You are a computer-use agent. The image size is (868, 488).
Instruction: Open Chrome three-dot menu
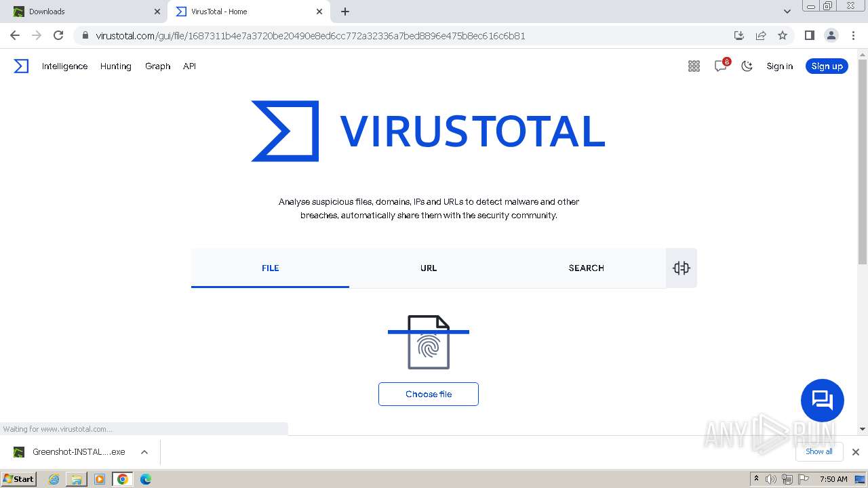point(854,35)
